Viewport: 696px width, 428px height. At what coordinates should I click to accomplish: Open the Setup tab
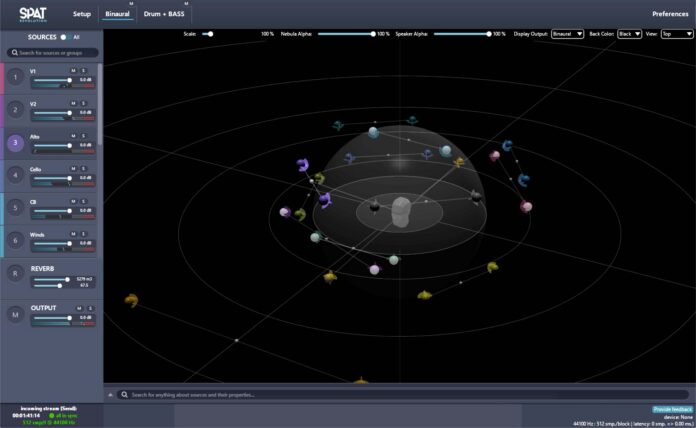(x=82, y=14)
